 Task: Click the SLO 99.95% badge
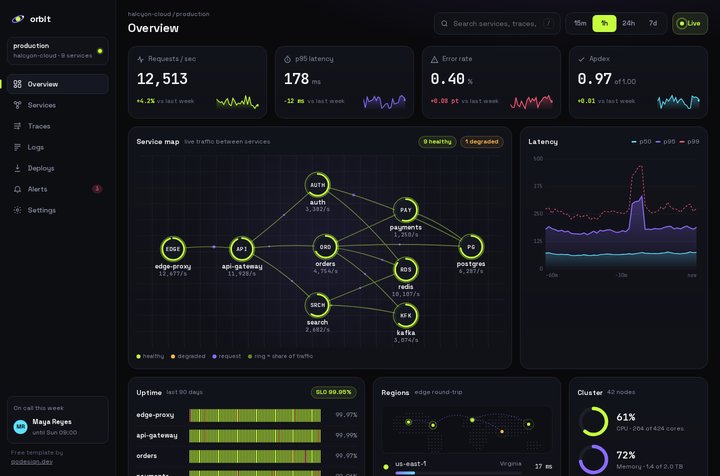(x=333, y=392)
